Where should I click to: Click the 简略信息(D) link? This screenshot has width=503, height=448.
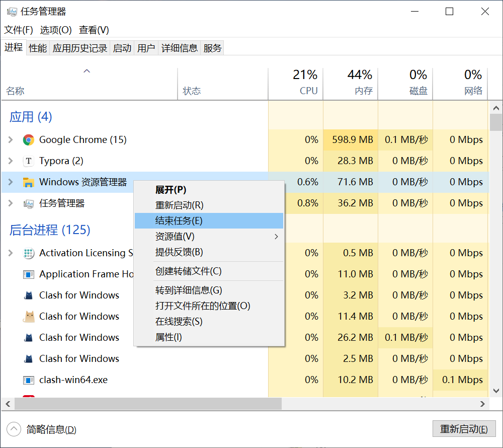tap(51, 429)
